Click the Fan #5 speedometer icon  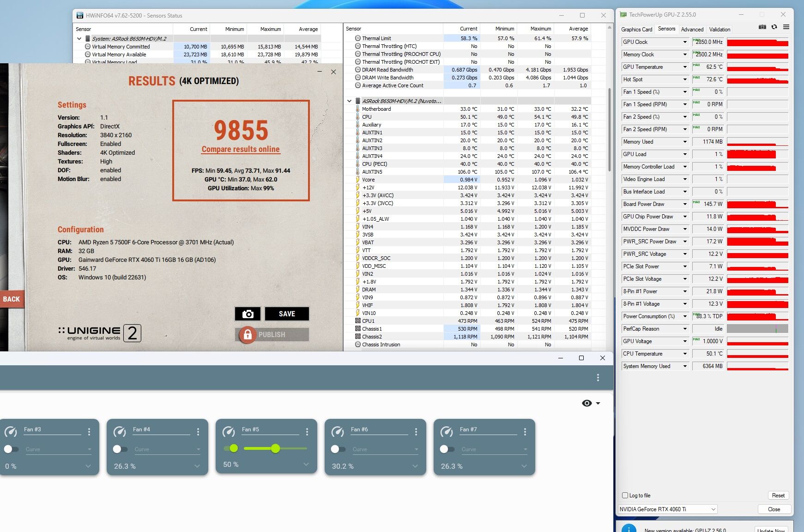[229, 432]
